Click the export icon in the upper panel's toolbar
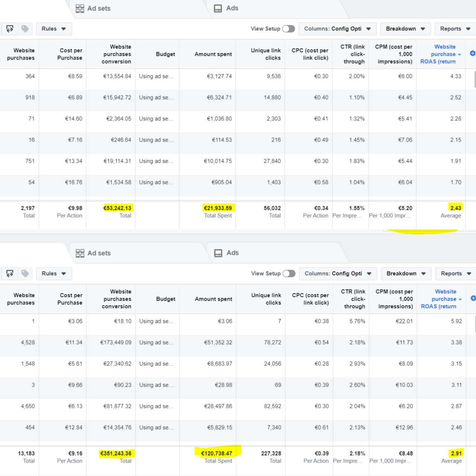 tap(10, 29)
